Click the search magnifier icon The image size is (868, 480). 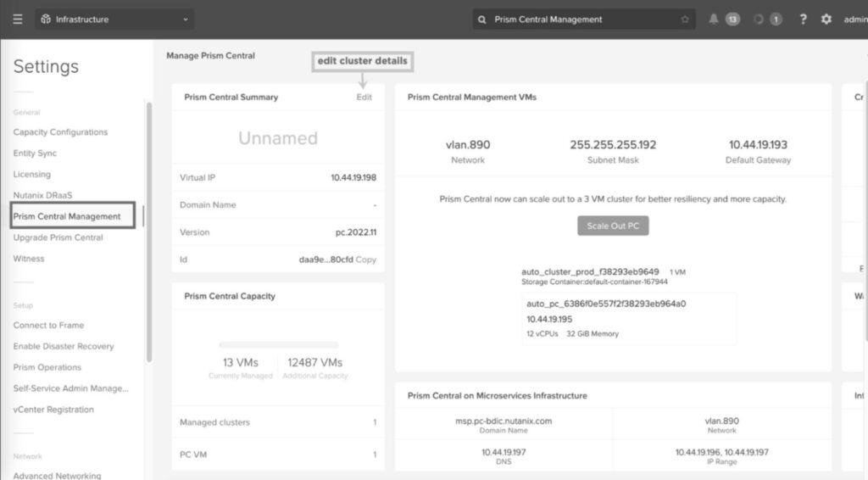coord(482,20)
